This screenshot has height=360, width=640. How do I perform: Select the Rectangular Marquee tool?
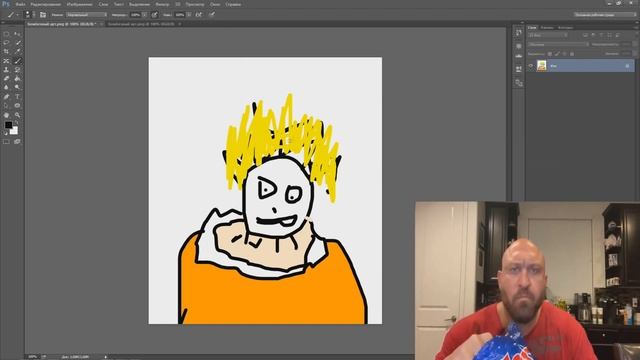pyautogui.click(x=6, y=34)
